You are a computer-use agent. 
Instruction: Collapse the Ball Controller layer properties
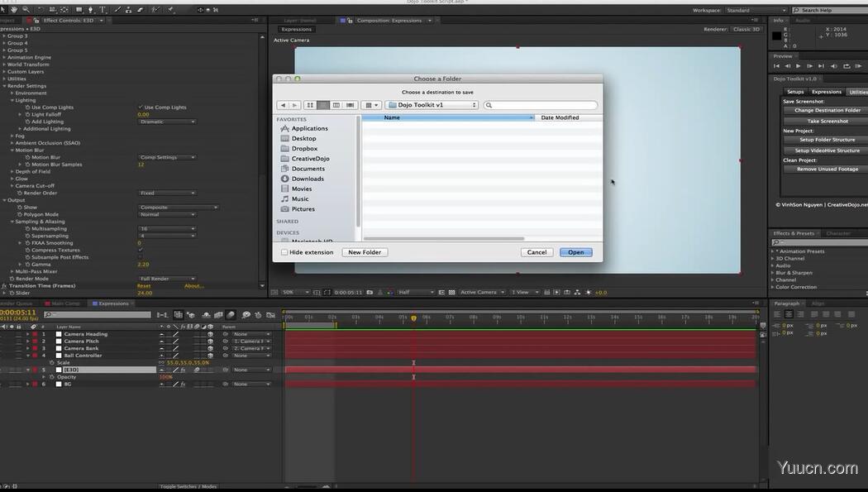click(x=27, y=356)
